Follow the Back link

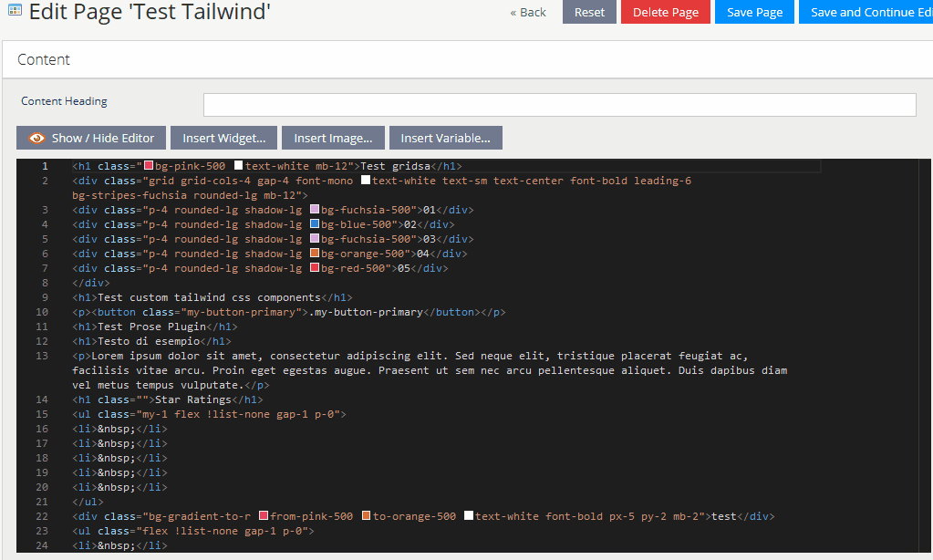pyautogui.click(x=528, y=12)
